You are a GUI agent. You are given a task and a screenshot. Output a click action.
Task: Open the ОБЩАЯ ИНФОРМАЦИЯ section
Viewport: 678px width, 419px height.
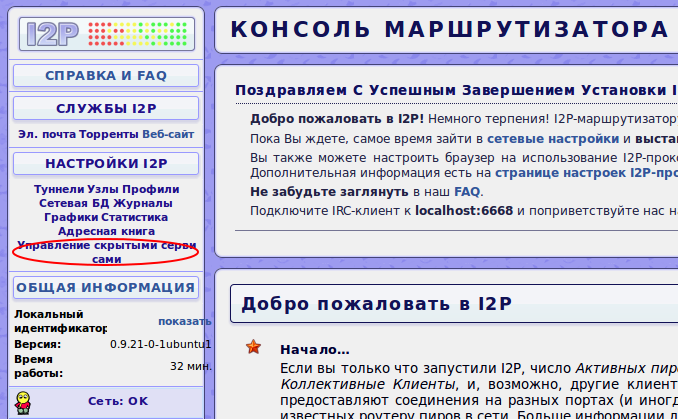[x=106, y=288]
